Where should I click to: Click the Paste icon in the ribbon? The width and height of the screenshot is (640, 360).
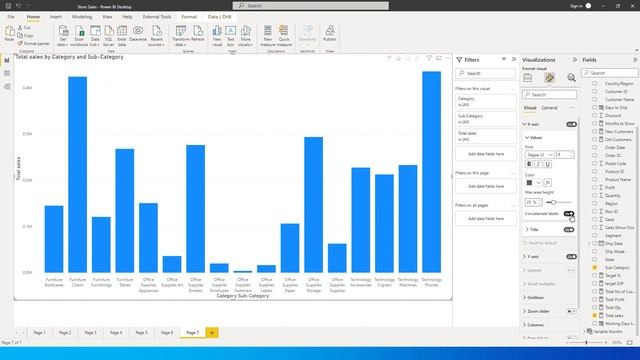tap(9, 31)
